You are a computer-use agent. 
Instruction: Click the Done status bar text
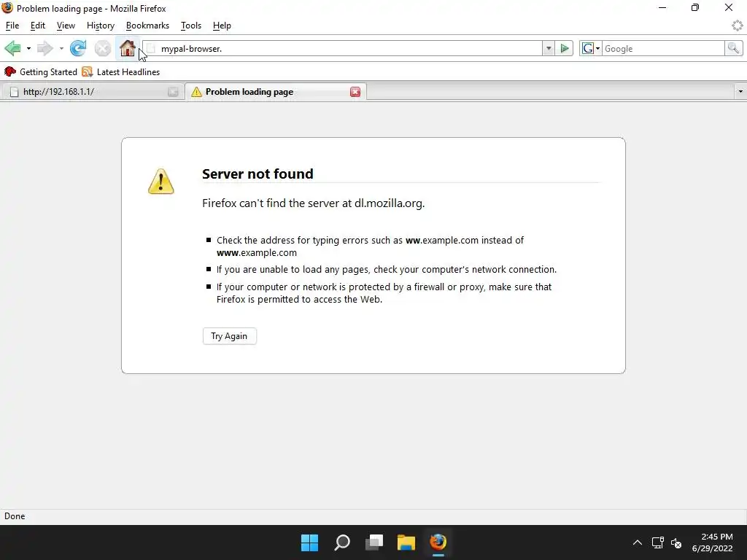pos(15,516)
